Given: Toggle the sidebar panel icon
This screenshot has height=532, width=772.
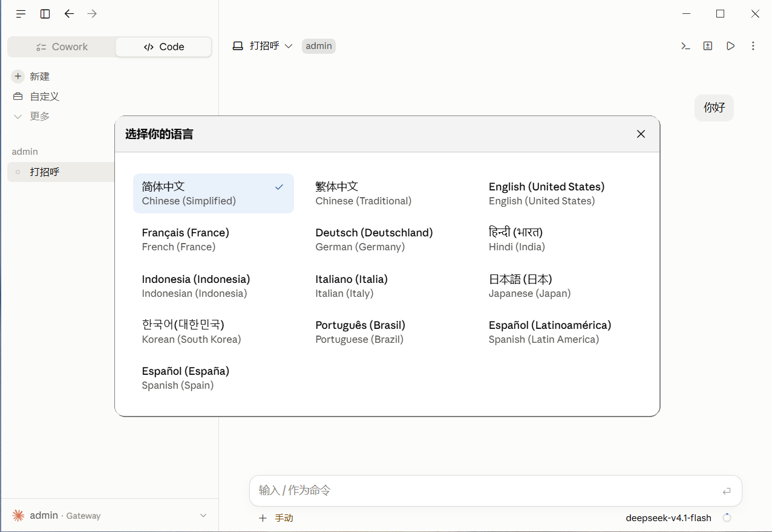Looking at the screenshot, I should coord(45,14).
